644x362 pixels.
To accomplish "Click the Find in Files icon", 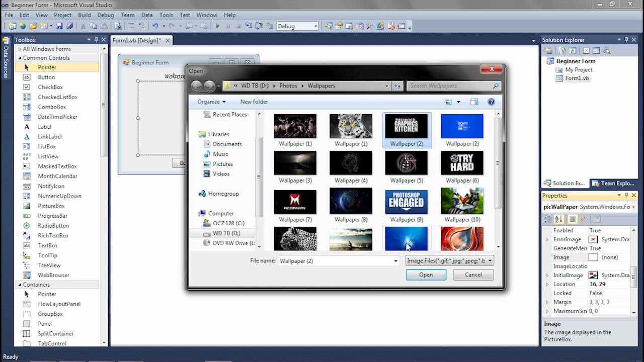I will pyautogui.click(x=118, y=26).
